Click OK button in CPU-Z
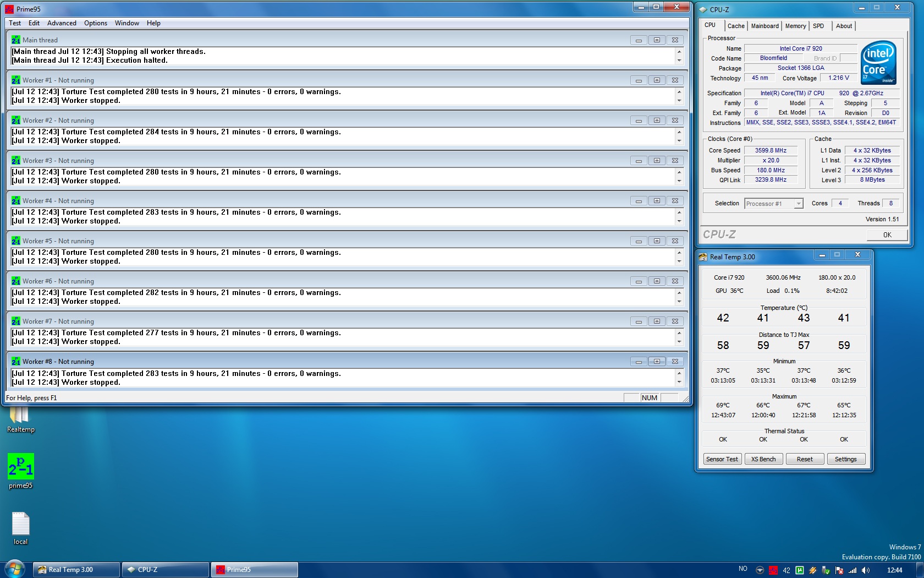The width and height of the screenshot is (924, 578). pyautogui.click(x=887, y=235)
